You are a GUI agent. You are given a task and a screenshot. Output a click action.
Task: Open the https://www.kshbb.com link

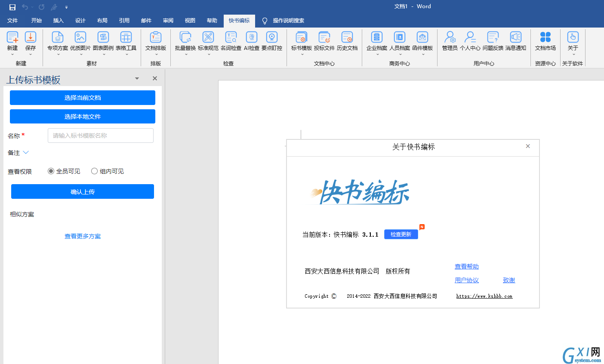(x=484, y=296)
